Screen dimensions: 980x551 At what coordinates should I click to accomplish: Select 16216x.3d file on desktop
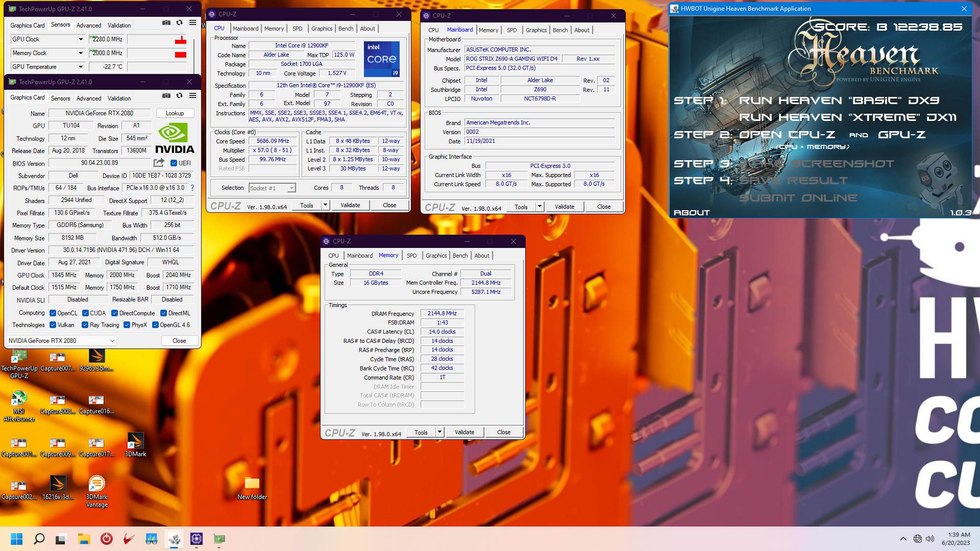coord(58,488)
